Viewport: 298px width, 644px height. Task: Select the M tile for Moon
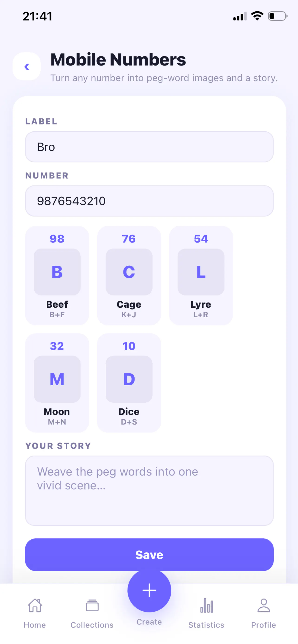pyautogui.click(x=57, y=379)
